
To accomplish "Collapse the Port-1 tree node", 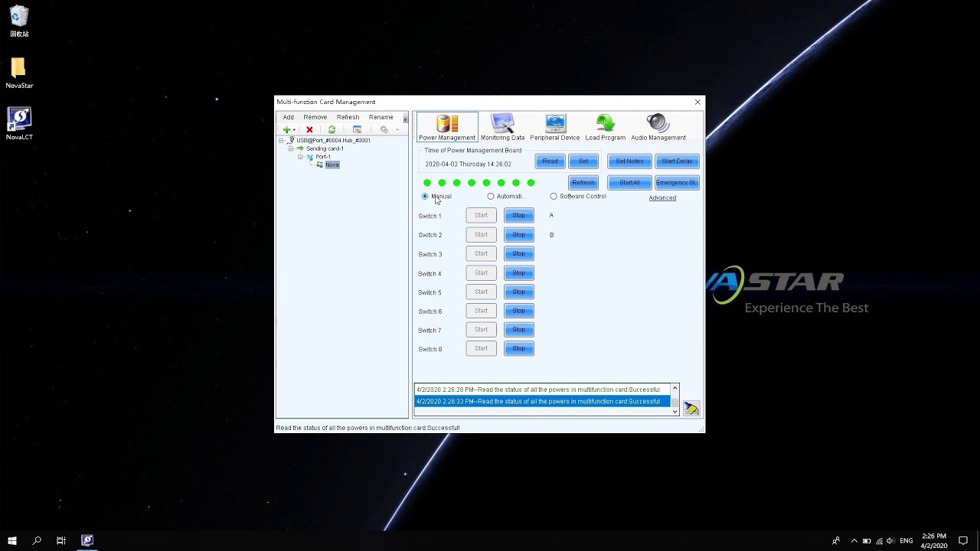I will coord(300,157).
